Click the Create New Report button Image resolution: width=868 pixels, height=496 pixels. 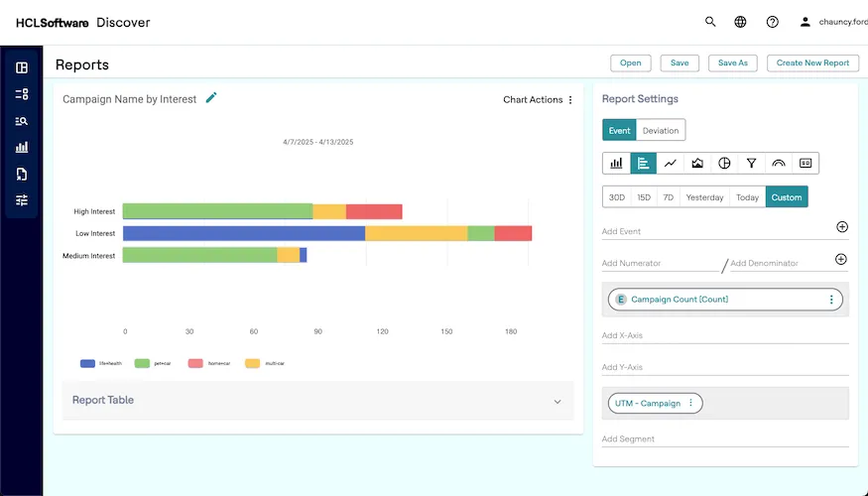(811, 62)
